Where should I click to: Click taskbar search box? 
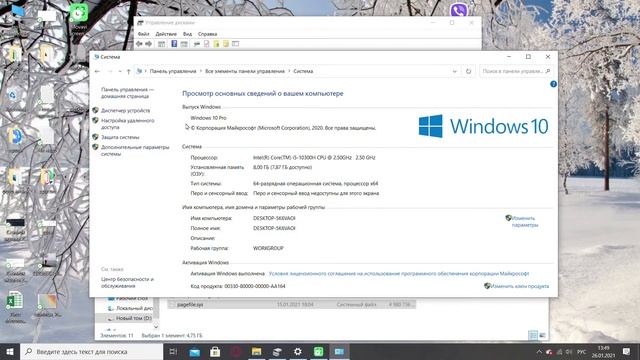point(91,351)
